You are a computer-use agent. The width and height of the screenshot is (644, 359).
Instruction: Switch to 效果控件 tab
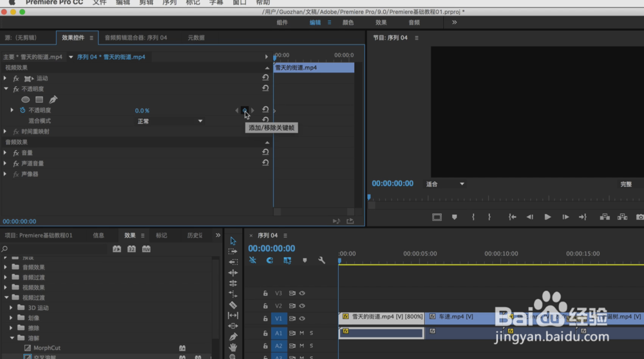point(73,38)
